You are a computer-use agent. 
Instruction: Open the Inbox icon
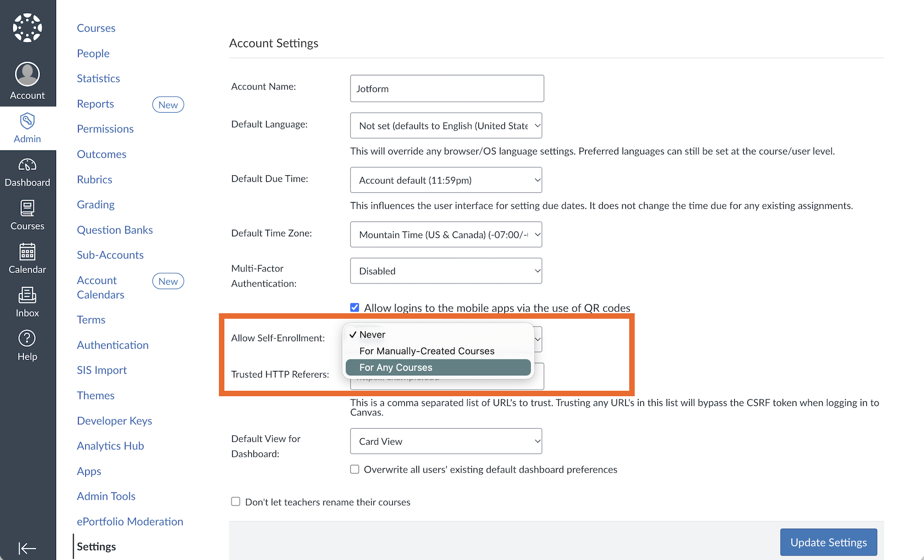28,295
